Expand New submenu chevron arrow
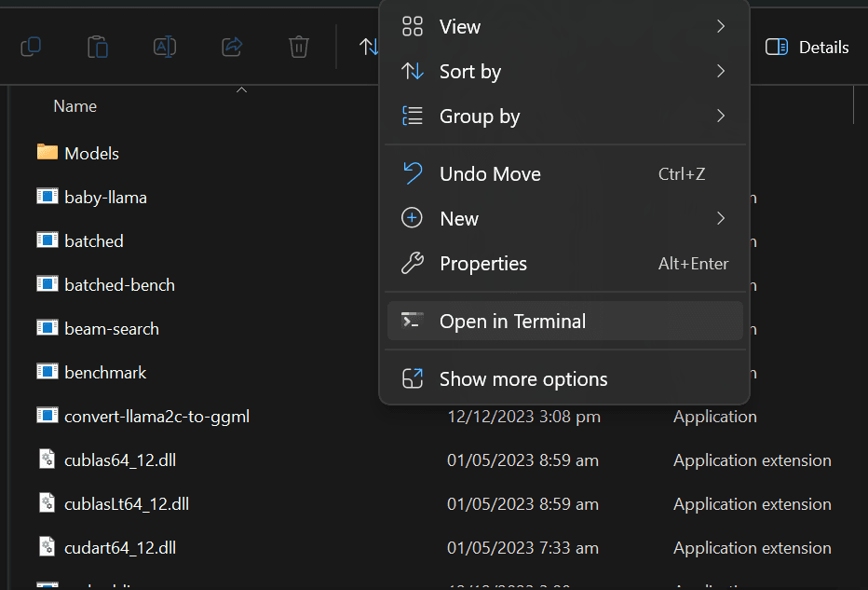This screenshot has height=590, width=868. (x=721, y=218)
